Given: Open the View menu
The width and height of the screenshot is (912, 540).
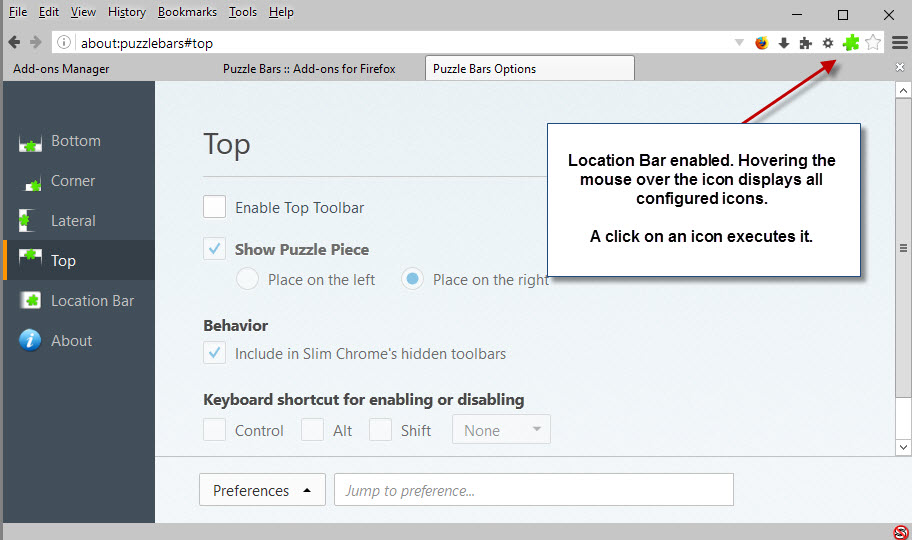Looking at the screenshot, I should click(x=83, y=12).
